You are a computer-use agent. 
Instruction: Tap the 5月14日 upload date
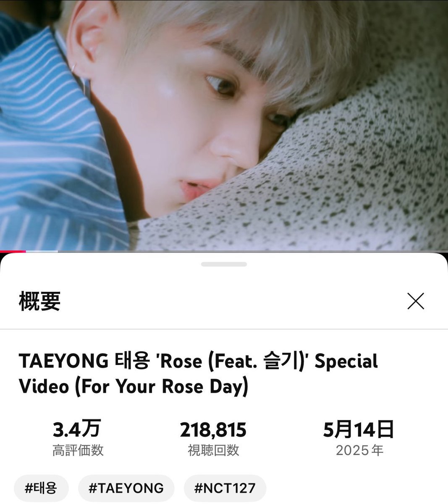(x=359, y=429)
